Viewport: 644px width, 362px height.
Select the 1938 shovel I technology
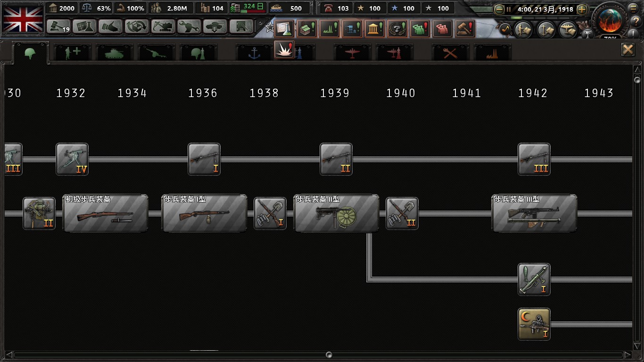[x=270, y=214]
